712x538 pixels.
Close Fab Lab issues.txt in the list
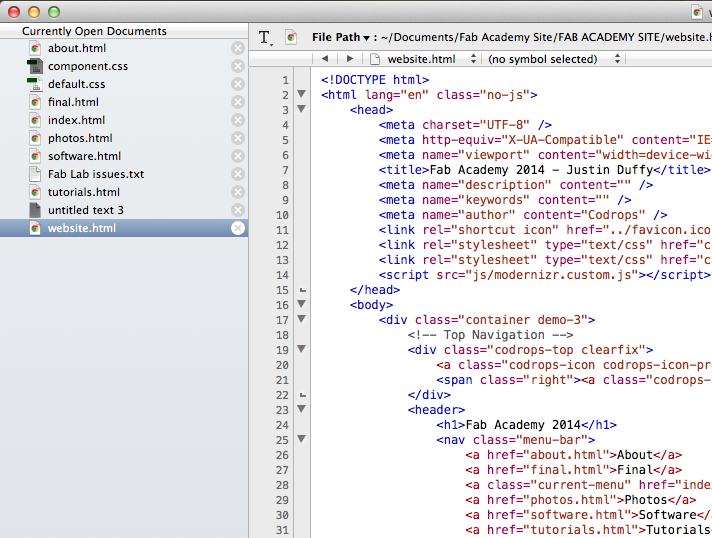click(237, 174)
